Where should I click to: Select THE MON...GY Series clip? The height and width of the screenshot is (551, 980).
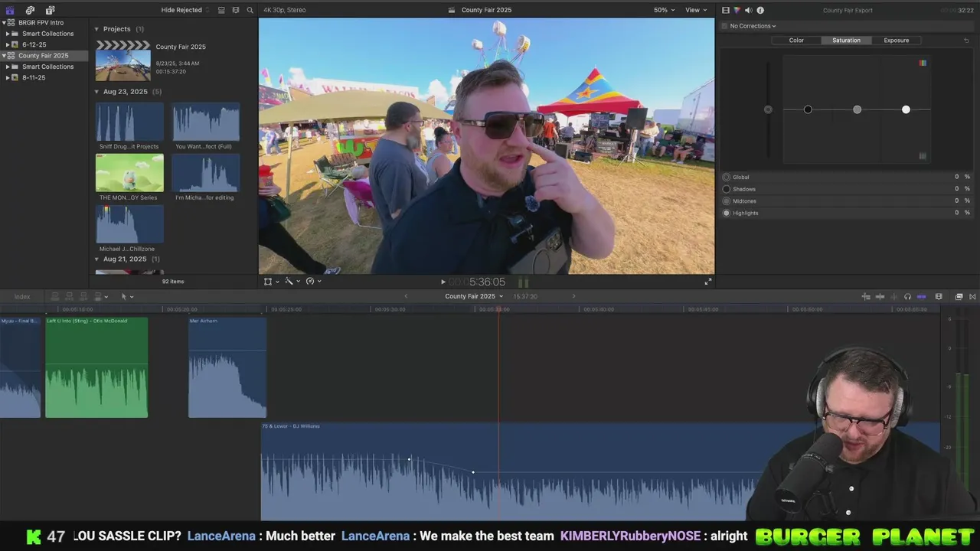[129, 173]
